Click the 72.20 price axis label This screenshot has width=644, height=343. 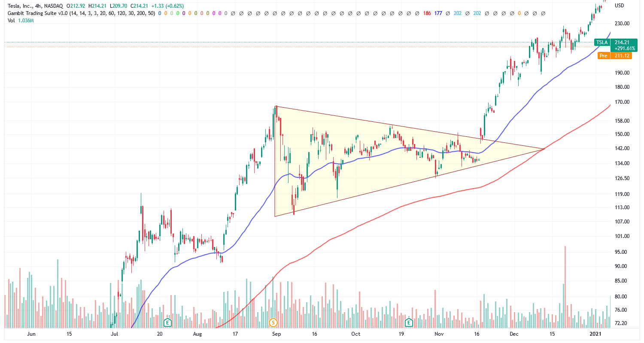pyautogui.click(x=621, y=323)
